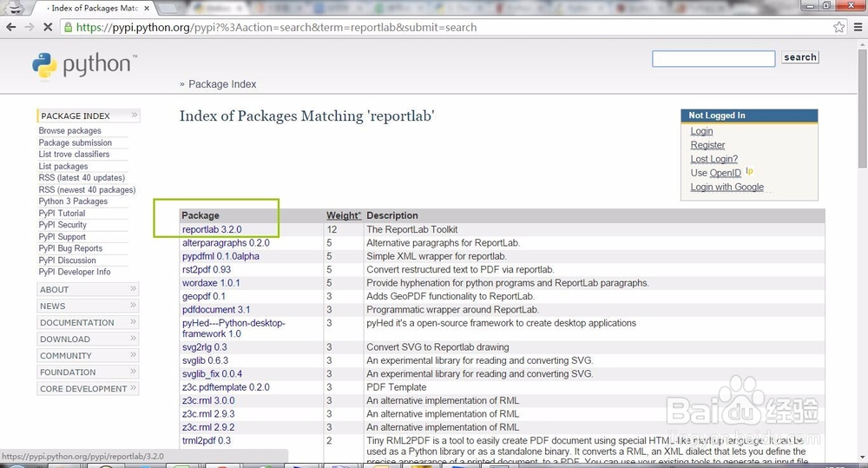Open trml2pdf 0.3 package

(x=207, y=441)
